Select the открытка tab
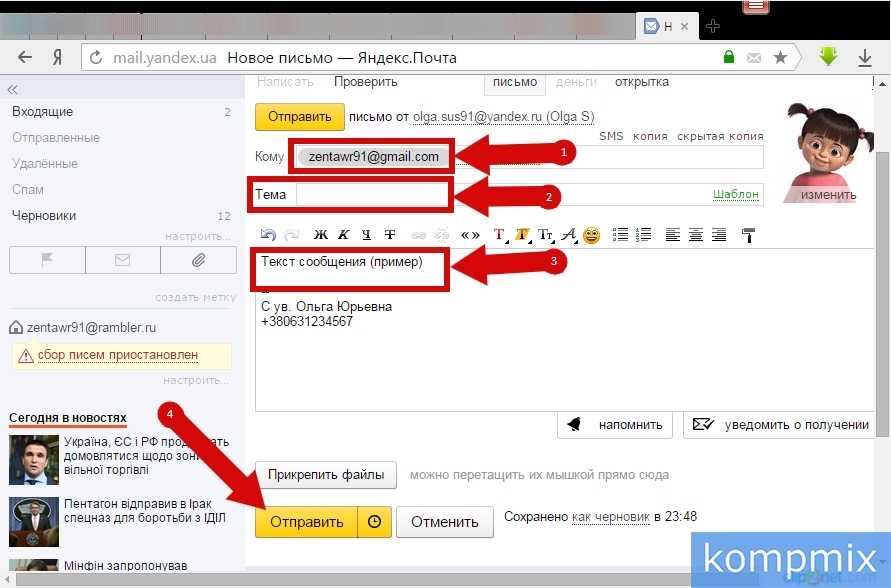The height and width of the screenshot is (588, 891). [642, 82]
